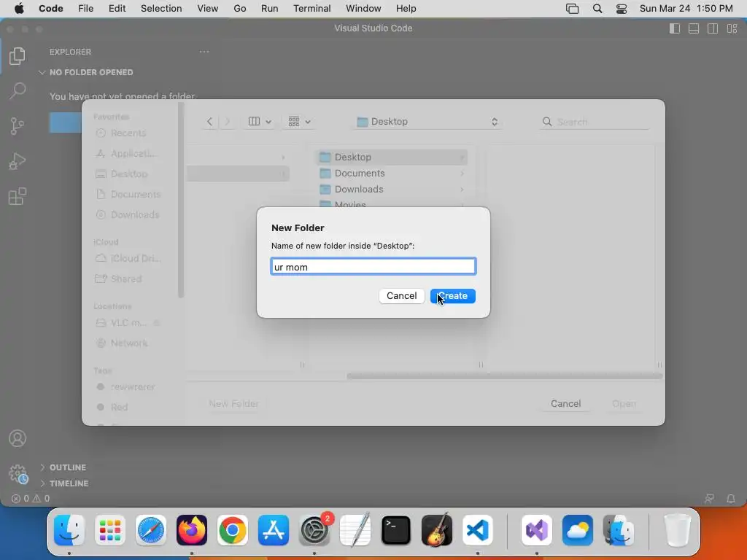The width and height of the screenshot is (747, 560).
Task: Expand the OUTLINE section
Action: click(x=63, y=467)
